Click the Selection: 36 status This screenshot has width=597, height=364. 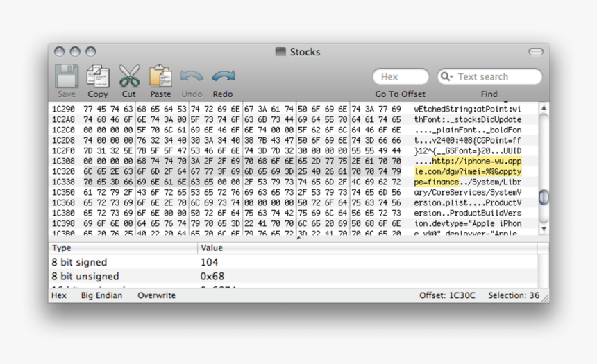click(x=514, y=295)
